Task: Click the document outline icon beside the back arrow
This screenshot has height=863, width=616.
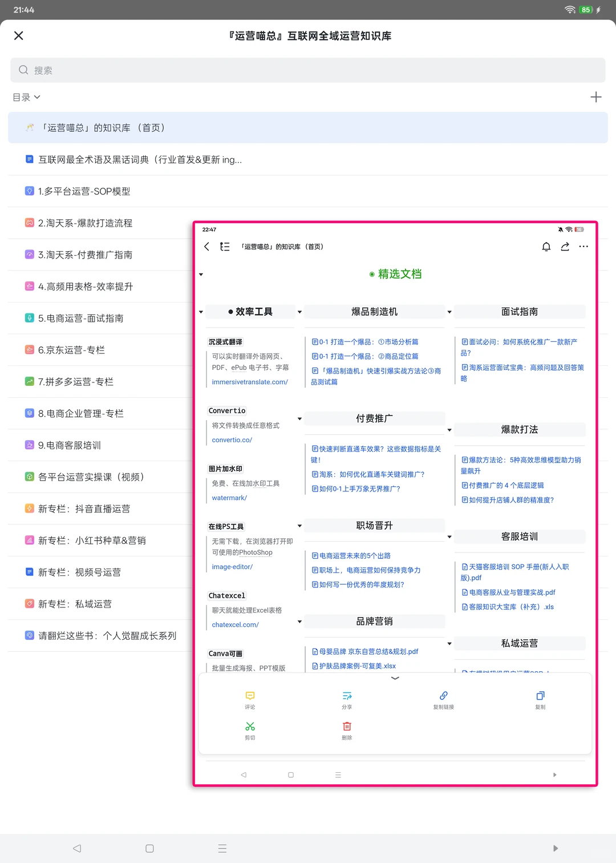Action: tap(225, 247)
